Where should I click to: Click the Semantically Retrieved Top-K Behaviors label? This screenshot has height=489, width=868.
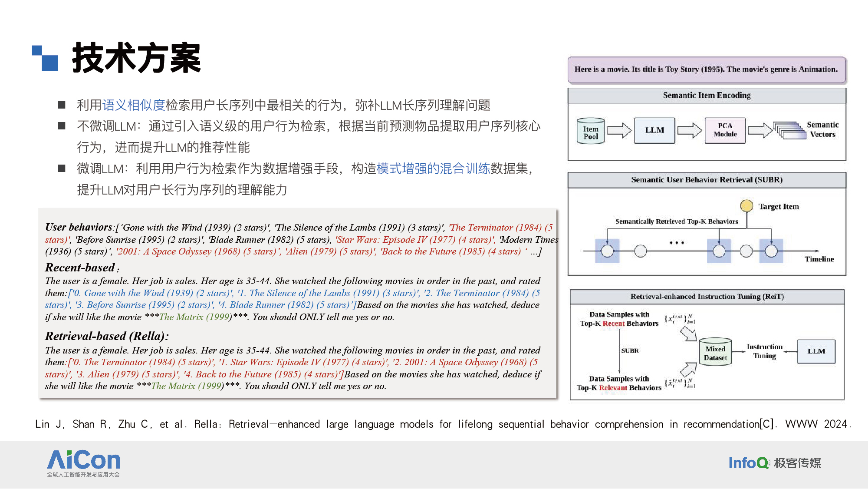tap(677, 221)
